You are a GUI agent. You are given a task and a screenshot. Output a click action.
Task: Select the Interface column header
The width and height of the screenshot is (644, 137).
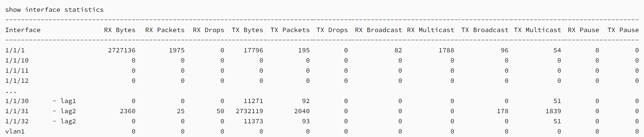click(23, 30)
